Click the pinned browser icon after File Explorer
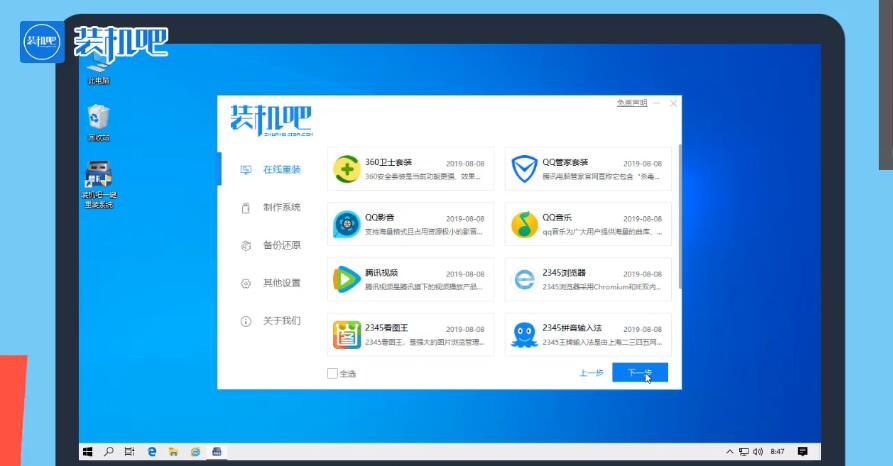The height and width of the screenshot is (466, 893). tap(195, 452)
